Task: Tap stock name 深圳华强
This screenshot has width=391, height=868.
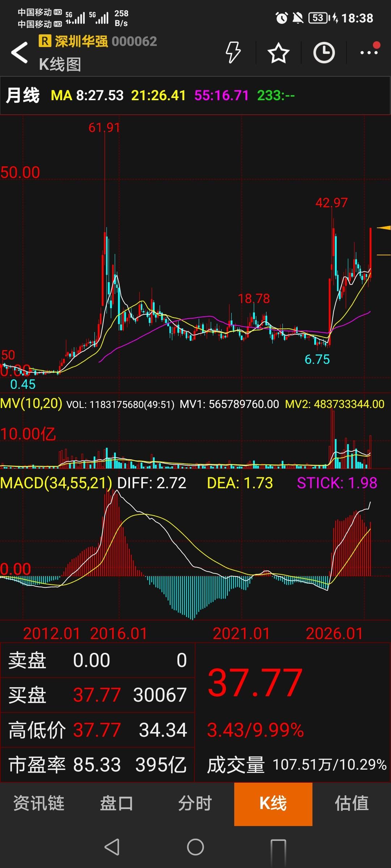Action: [81, 41]
